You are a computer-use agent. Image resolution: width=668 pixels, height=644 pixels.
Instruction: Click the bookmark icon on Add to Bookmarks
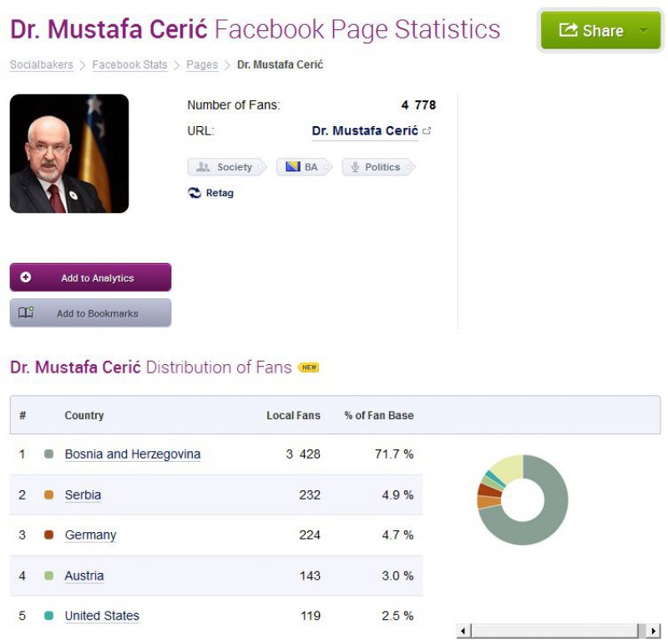pos(23,312)
